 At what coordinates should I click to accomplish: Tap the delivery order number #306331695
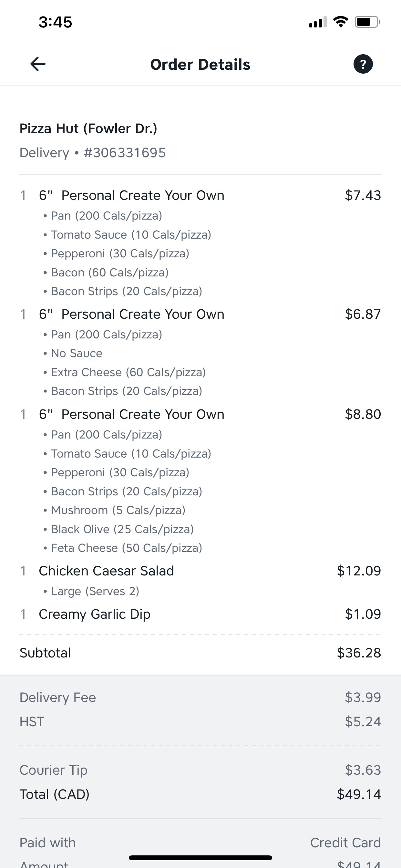click(125, 153)
